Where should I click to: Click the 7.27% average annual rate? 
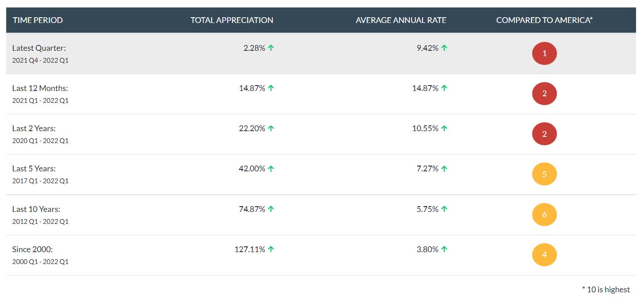(x=427, y=169)
